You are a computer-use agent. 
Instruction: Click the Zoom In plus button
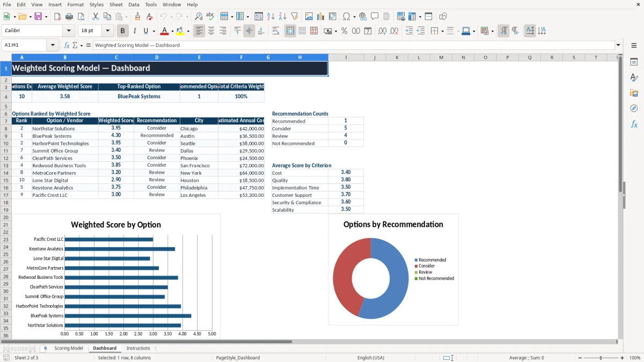pyautogui.click(x=623, y=358)
